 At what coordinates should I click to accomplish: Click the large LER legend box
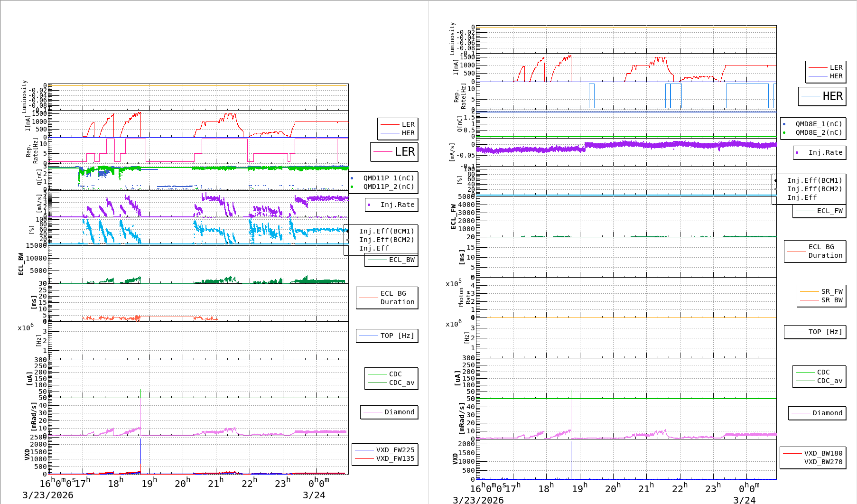394,152
